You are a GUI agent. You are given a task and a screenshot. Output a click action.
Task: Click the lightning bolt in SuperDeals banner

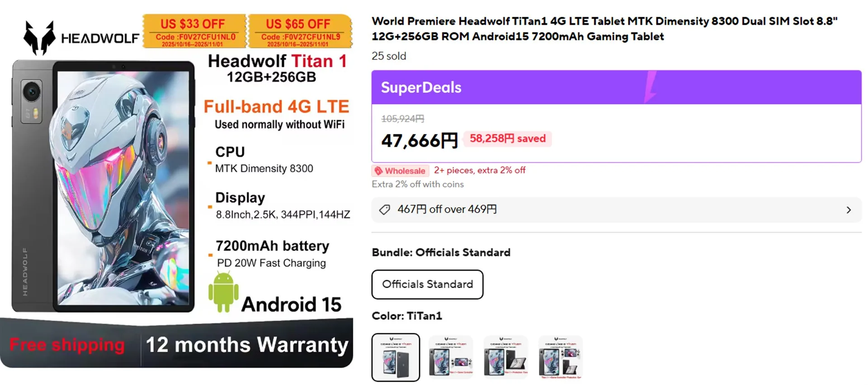(650, 87)
